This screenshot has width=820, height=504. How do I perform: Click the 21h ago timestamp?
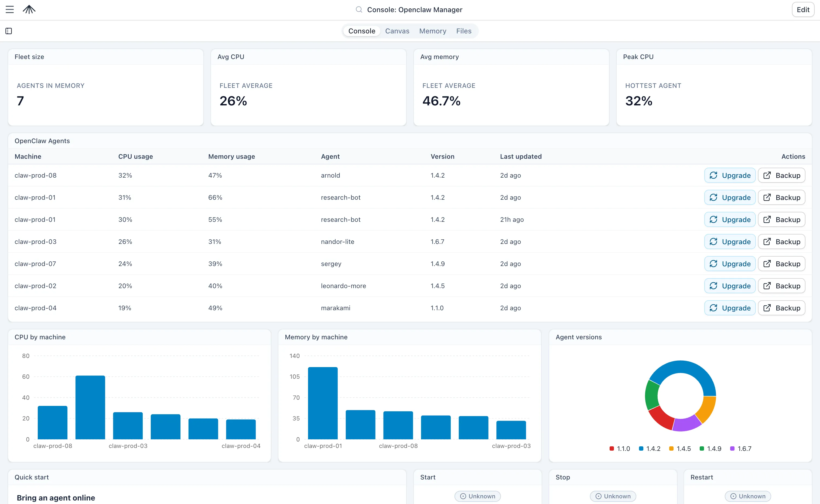click(512, 219)
